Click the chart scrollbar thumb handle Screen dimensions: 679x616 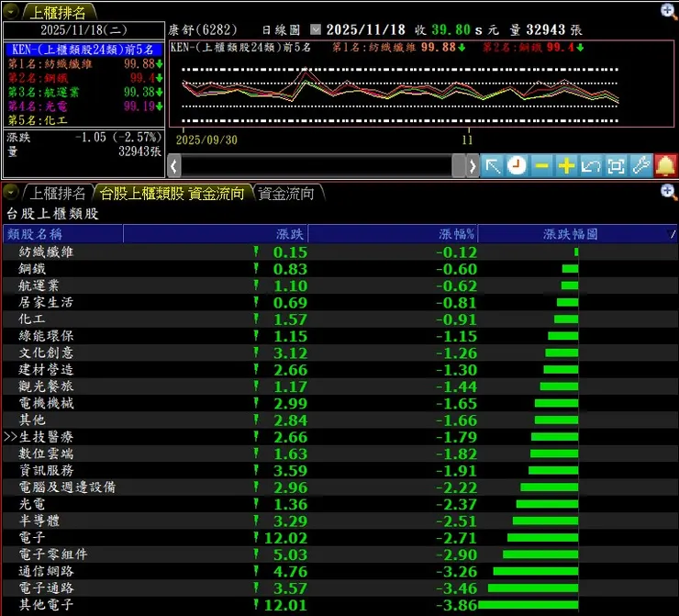tap(458, 166)
